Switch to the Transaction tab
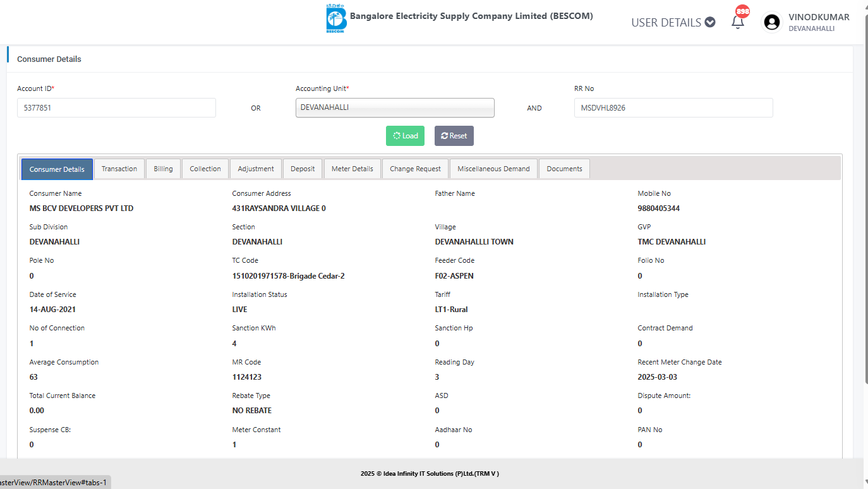868x489 pixels. 119,169
